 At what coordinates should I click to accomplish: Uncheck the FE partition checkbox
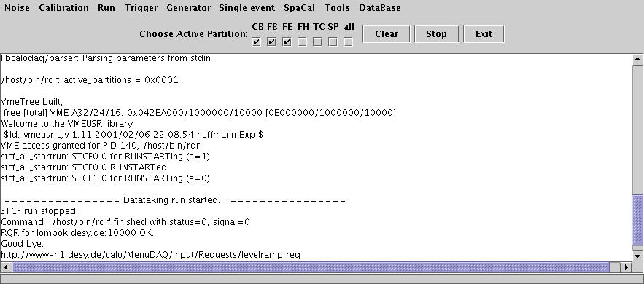tap(287, 42)
